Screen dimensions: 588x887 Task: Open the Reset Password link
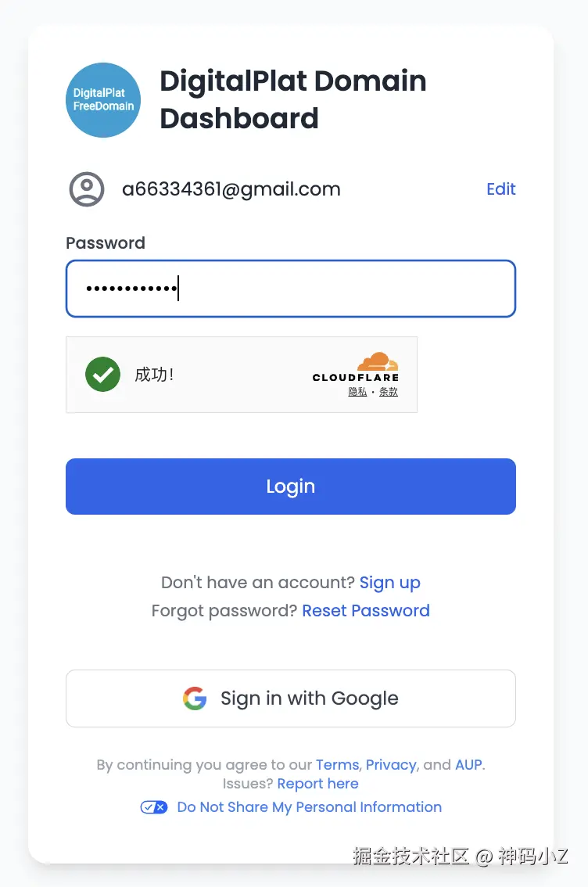[x=366, y=611]
